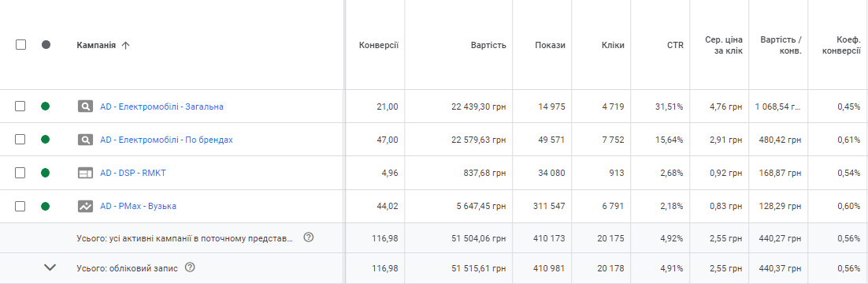Open AD - Електромобілі - По брендах link

pos(167,140)
